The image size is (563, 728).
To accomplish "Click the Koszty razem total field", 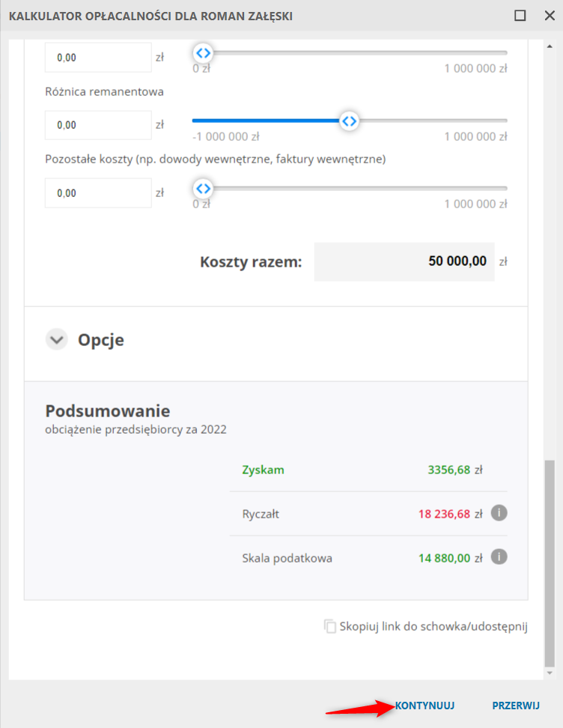I will [404, 261].
